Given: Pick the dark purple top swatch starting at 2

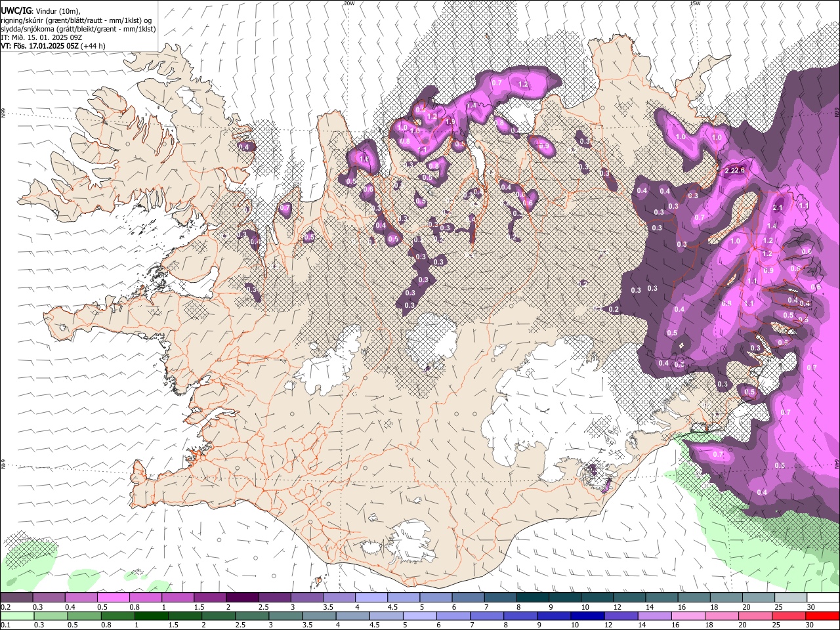Looking at the screenshot, I should coord(241,598).
